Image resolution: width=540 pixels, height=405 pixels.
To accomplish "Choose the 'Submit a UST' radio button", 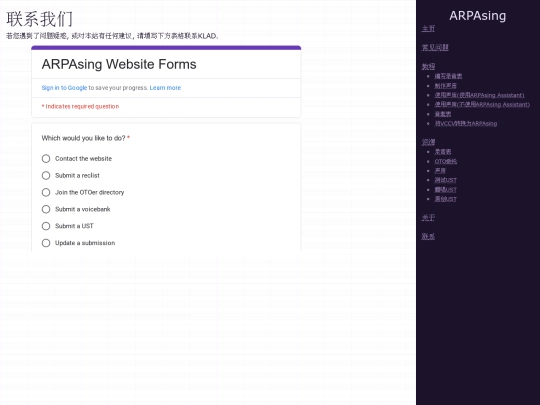I will point(46,226).
